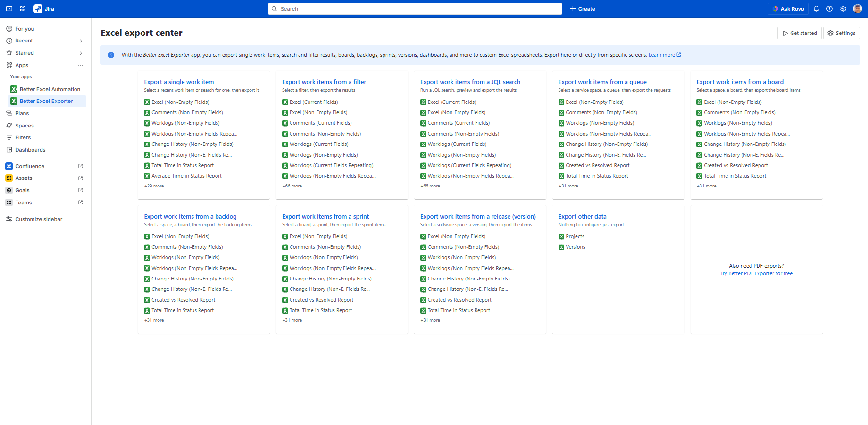
Task: Open notifications bell icon
Action: tap(816, 9)
